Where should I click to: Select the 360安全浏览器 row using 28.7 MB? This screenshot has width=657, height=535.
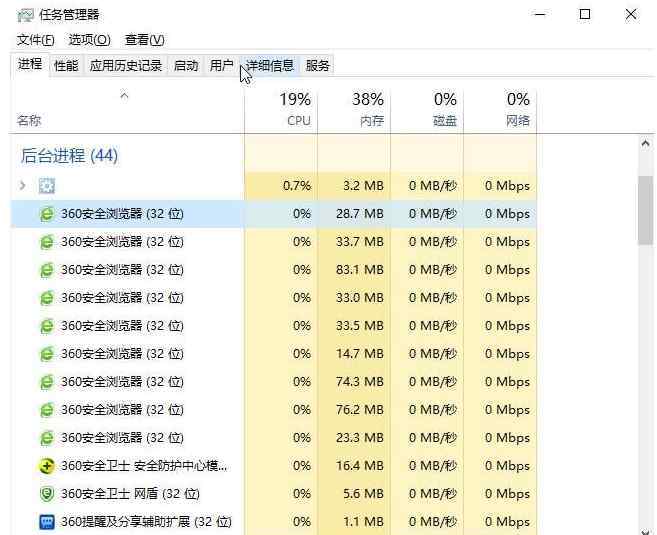pos(274,214)
